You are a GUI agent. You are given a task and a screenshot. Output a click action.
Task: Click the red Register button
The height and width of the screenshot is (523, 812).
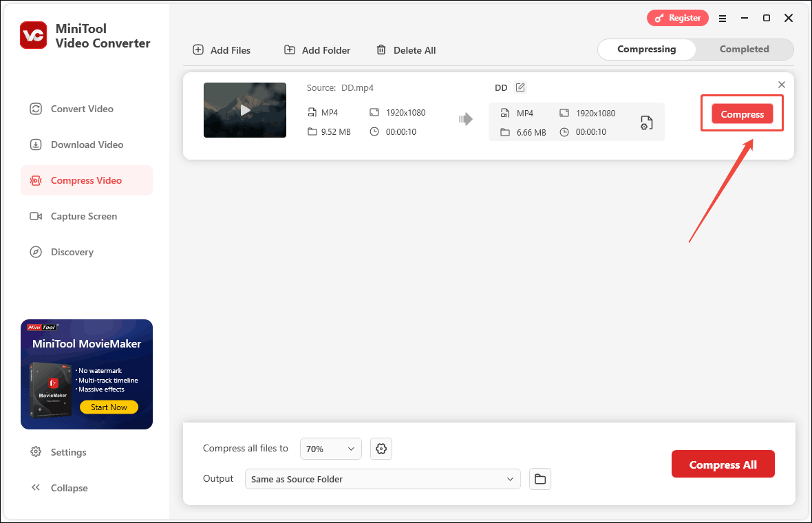pos(677,18)
